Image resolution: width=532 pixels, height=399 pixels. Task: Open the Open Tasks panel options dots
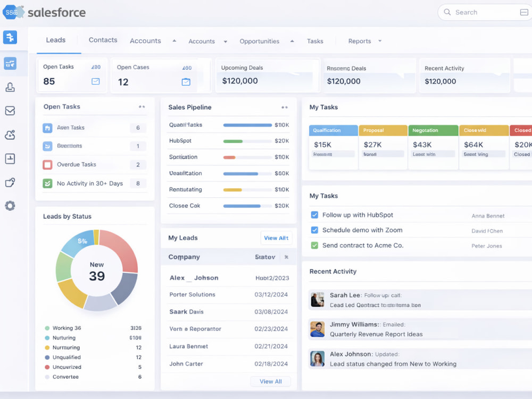pyautogui.click(x=142, y=106)
